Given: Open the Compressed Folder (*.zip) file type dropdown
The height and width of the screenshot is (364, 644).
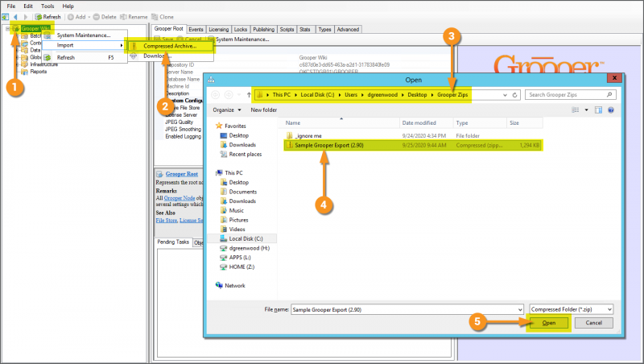Looking at the screenshot, I should 572,309.
